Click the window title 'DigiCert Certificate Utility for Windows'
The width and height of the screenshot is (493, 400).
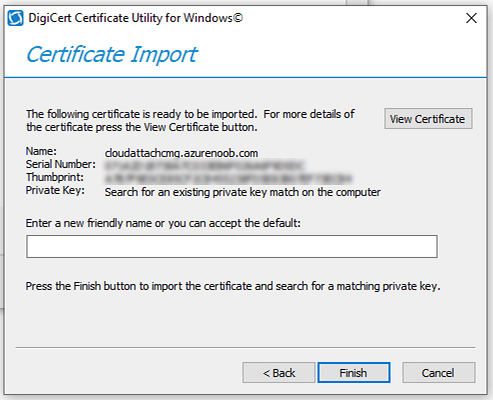(136, 18)
